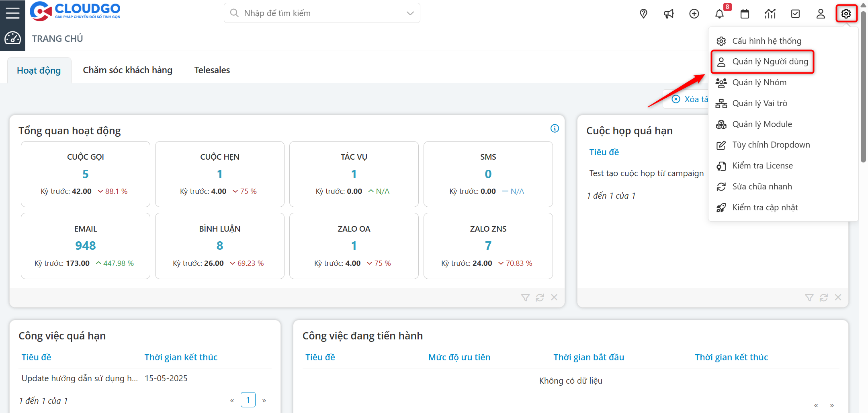Screen dimensions: 868x413
Task: Open Telesales tab
Action: pyautogui.click(x=212, y=70)
